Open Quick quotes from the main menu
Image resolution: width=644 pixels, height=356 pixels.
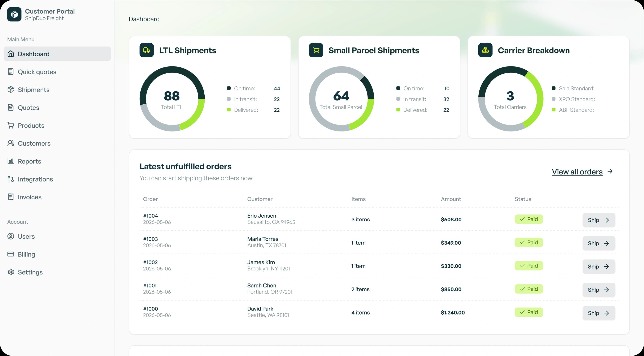coord(57,72)
